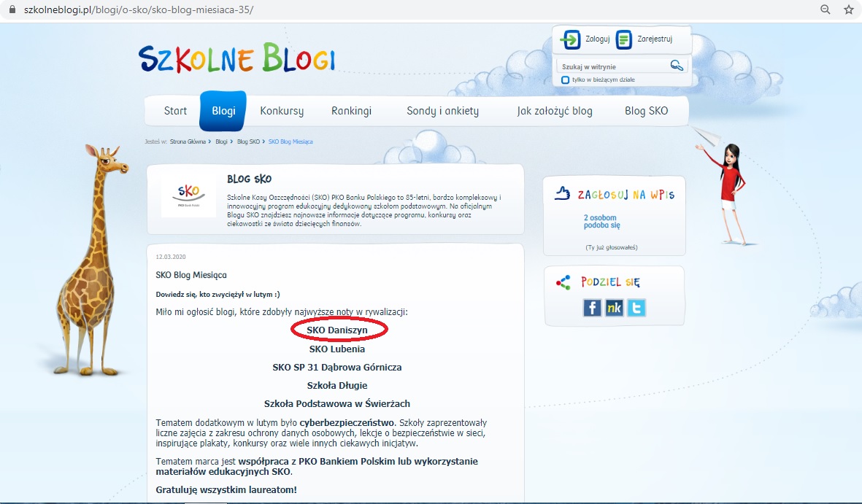Click the Zaloguj link text
The image size is (862, 504).
tap(598, 39)
